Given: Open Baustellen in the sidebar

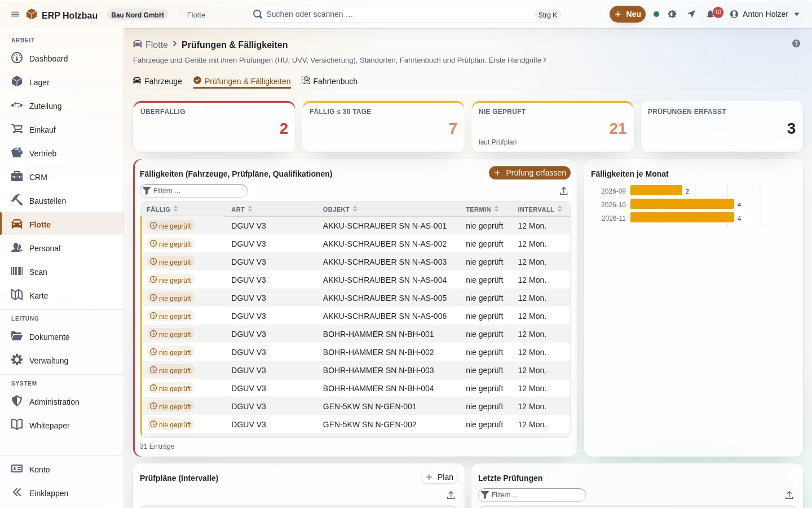Looking at the screenshot, I should 62,201.
